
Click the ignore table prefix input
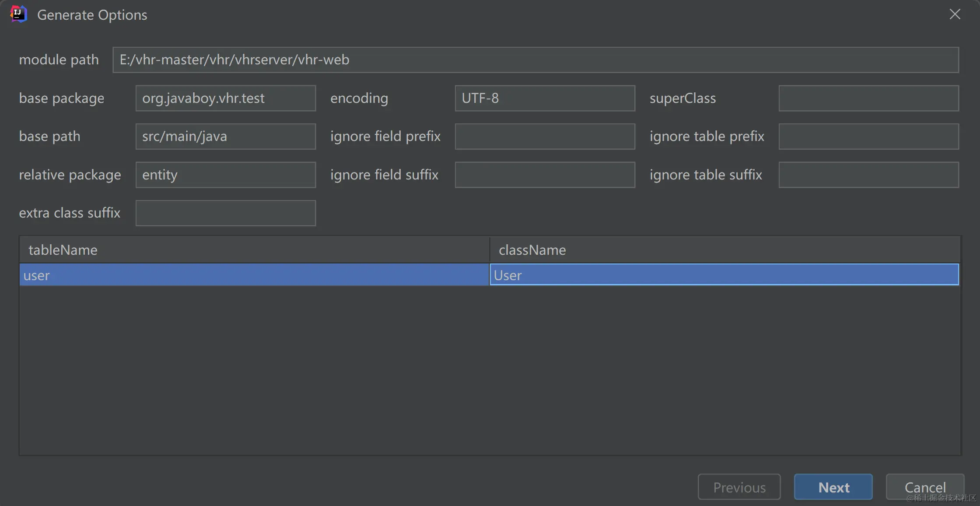coord(868,137)
